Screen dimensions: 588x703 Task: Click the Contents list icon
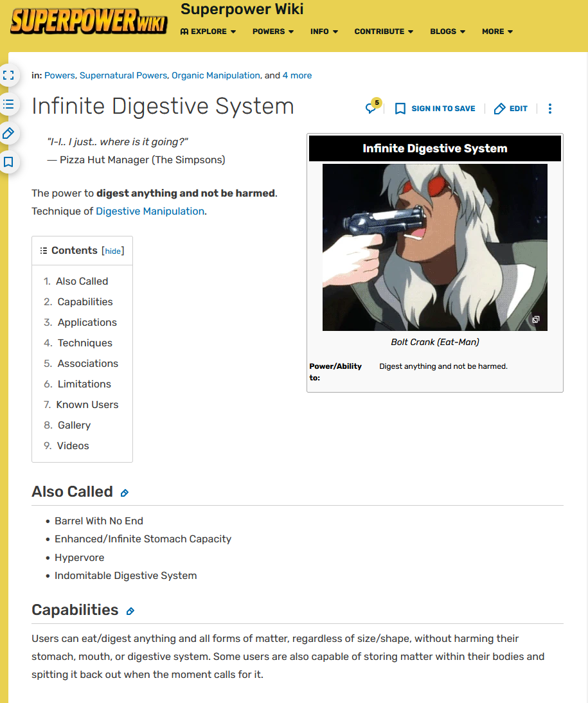[44, 251]
